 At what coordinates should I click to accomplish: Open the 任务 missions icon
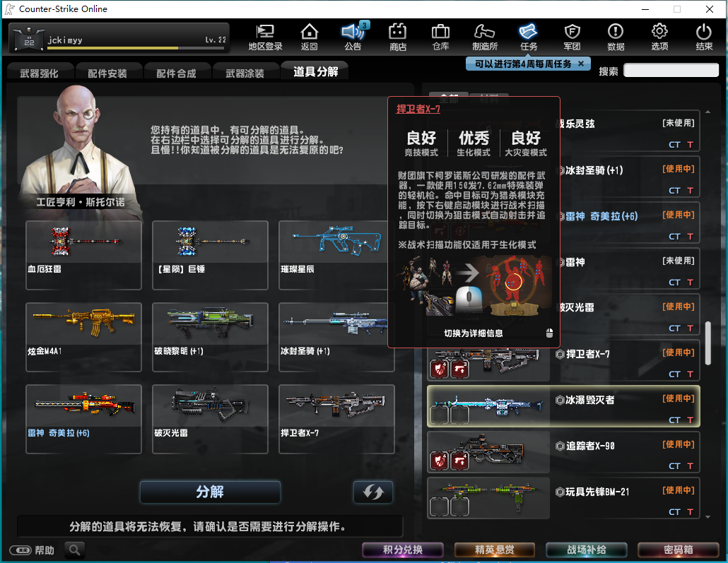(529, 37)
